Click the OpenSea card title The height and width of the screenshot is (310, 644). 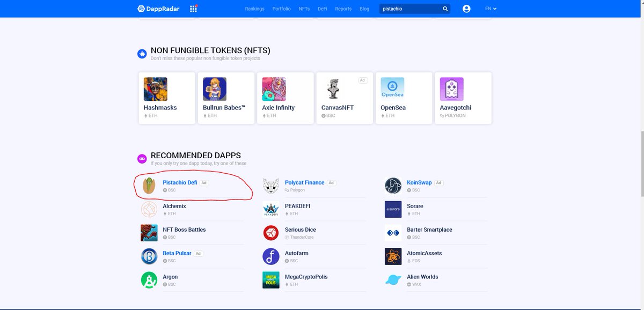(x=394, y=108)
